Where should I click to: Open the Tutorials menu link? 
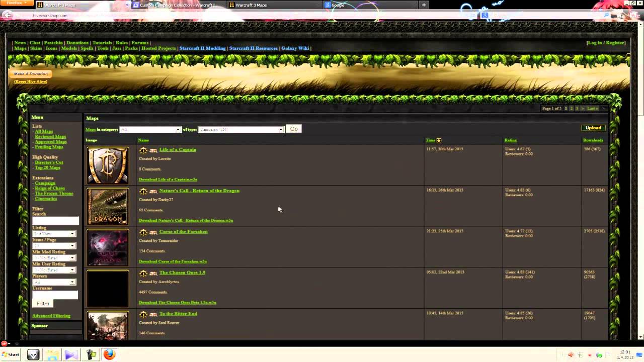click(102, 43)
